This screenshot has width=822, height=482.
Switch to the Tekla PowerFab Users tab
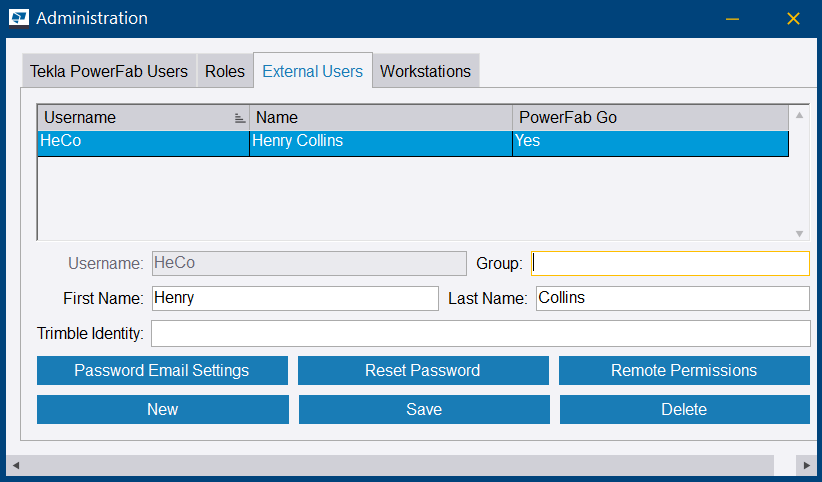pyautogui.click(x=109, y=71)
